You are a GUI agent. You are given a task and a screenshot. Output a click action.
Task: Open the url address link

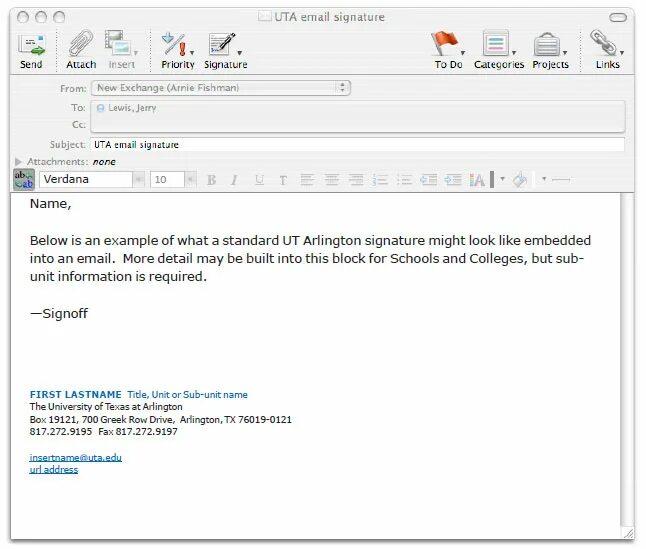tap(54, 470)
